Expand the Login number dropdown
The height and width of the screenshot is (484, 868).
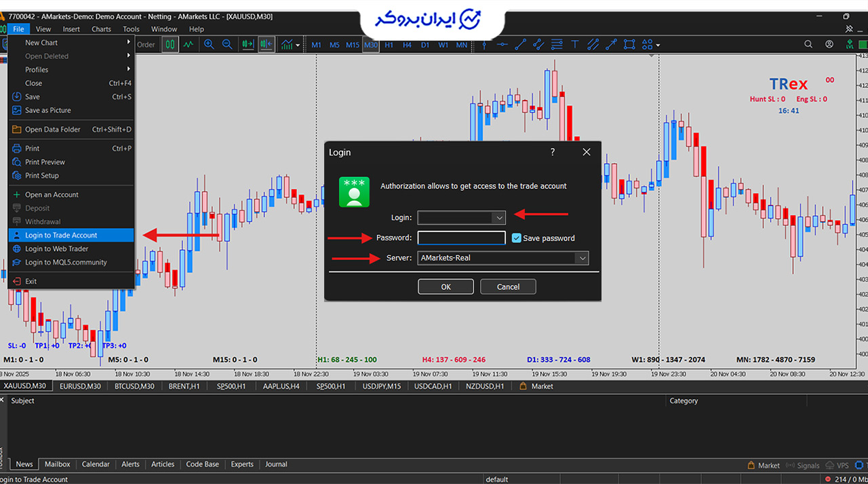coord(499,218)
